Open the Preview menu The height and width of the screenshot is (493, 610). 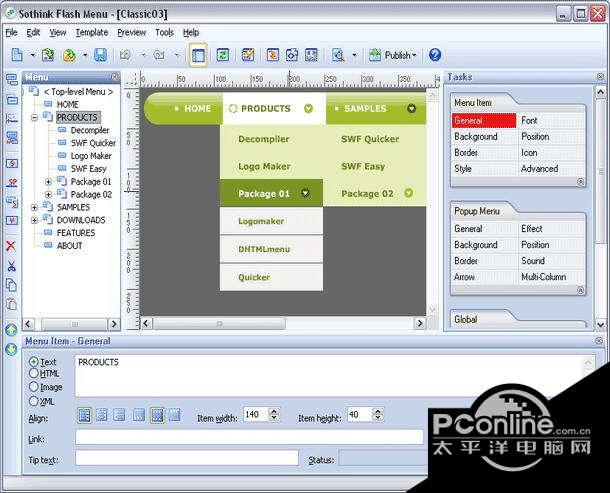tap(131, 33)
